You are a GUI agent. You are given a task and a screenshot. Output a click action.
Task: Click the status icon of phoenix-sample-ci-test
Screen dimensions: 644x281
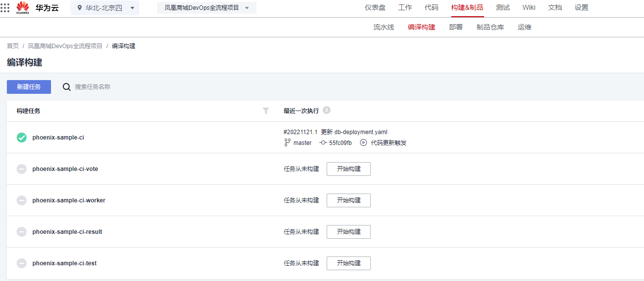(x=22, y=263)
